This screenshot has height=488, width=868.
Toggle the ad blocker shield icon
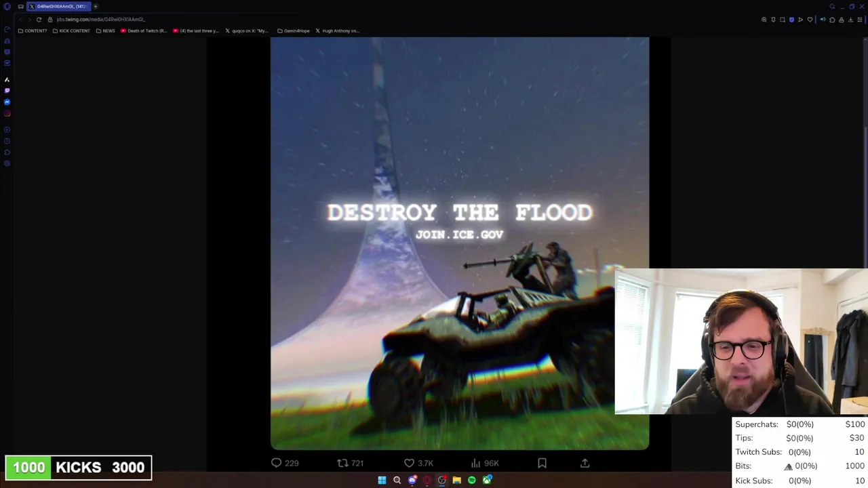(791, 20)
